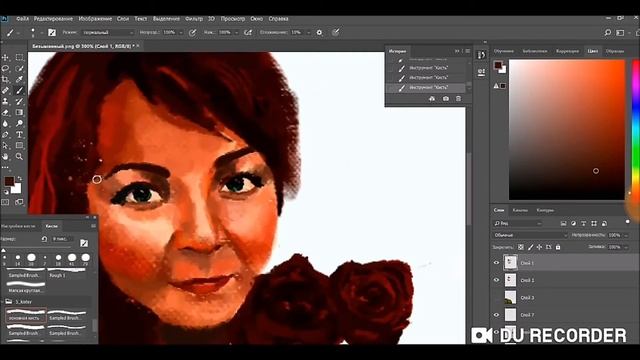Open the extra tools ellipsis button
Image resolution: width=640 pixels, height=360 pixels.
pyautogui.click(x=5, y=167)
